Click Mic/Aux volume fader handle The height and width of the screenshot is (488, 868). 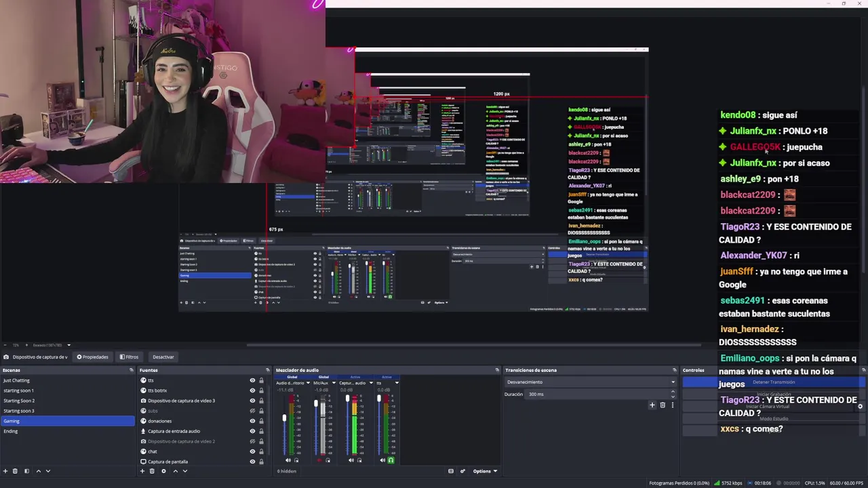tap(316, 403)
